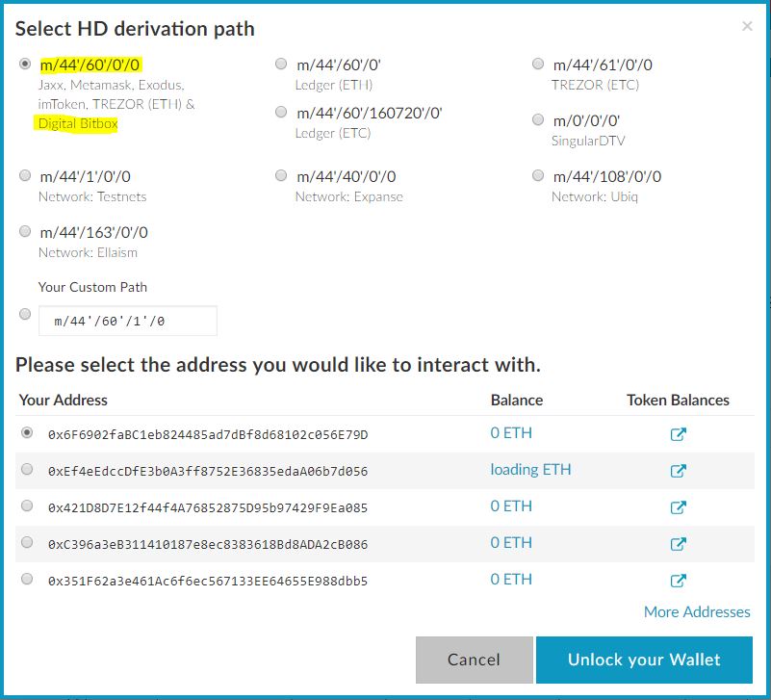Select Testnets path m/44'/1'/0'/0
The image size is (771, 700).
pos(25,175)
